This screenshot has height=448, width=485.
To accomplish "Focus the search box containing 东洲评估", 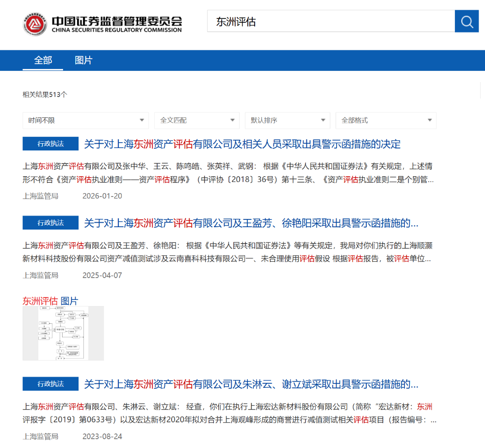I will tap(331, 21).
